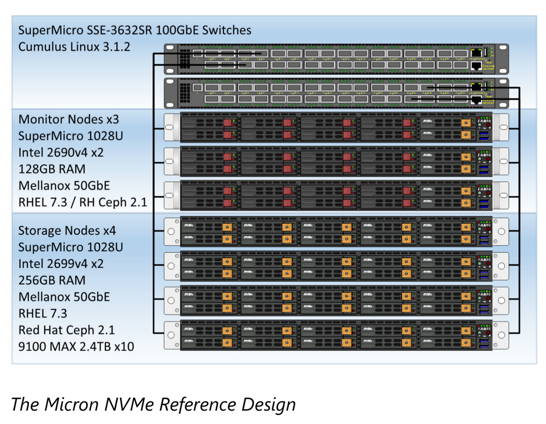Click the 'Intel 2699v4 x2' line
This screenshot has width=546, height=424.
(61, 264)
